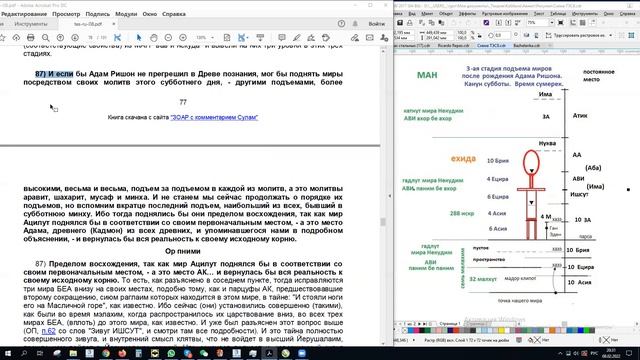The width and height of the screenshot is (640, 360).
Task: Open Редактирование menu in Acrobat
Action: point(24,14)
